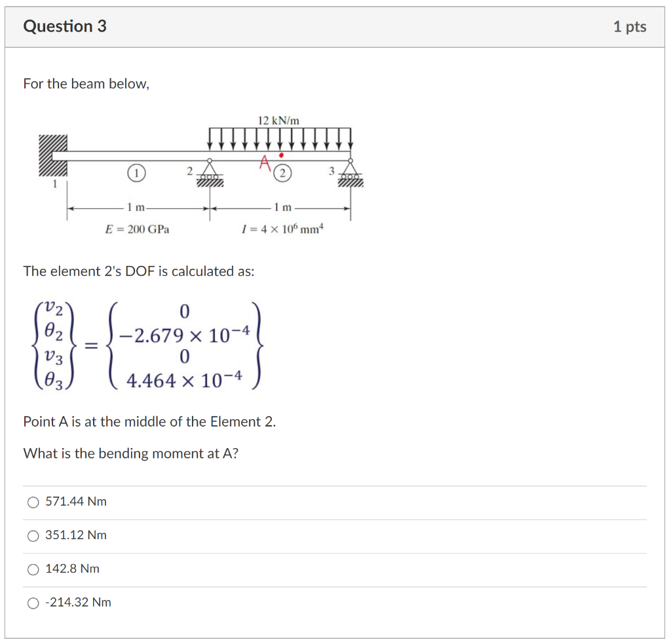671x644 pixels.
Task: Click the roller support at node 3
Action: (351, 175)
